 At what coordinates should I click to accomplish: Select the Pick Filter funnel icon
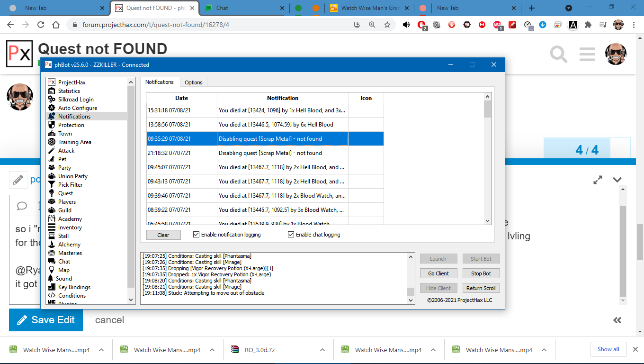52,185
